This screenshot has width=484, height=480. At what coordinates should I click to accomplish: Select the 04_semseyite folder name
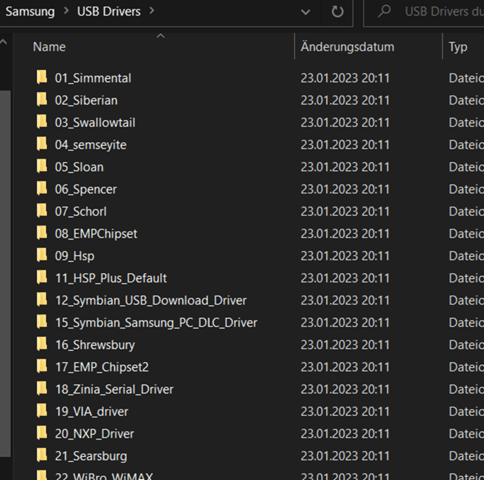[91, 145]
